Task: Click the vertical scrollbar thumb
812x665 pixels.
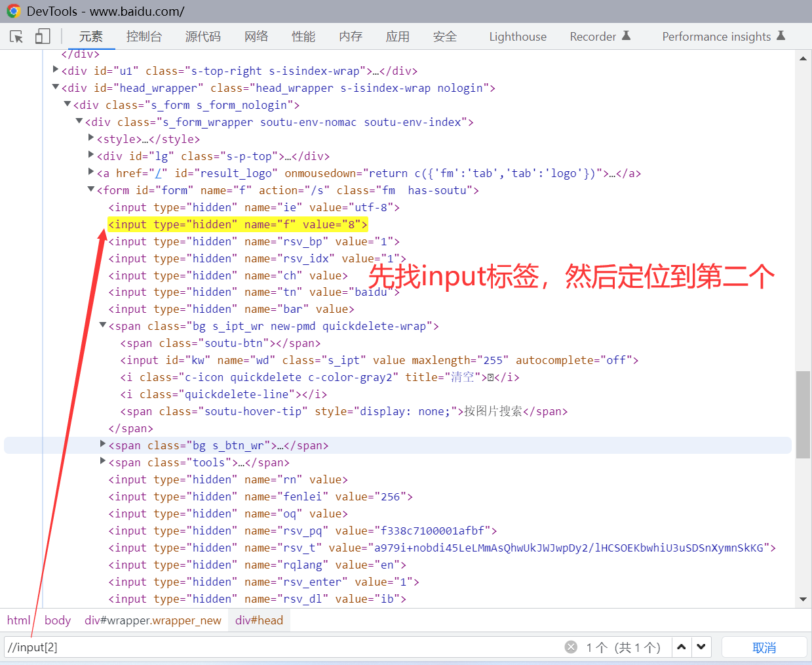Action: [803, 414]
